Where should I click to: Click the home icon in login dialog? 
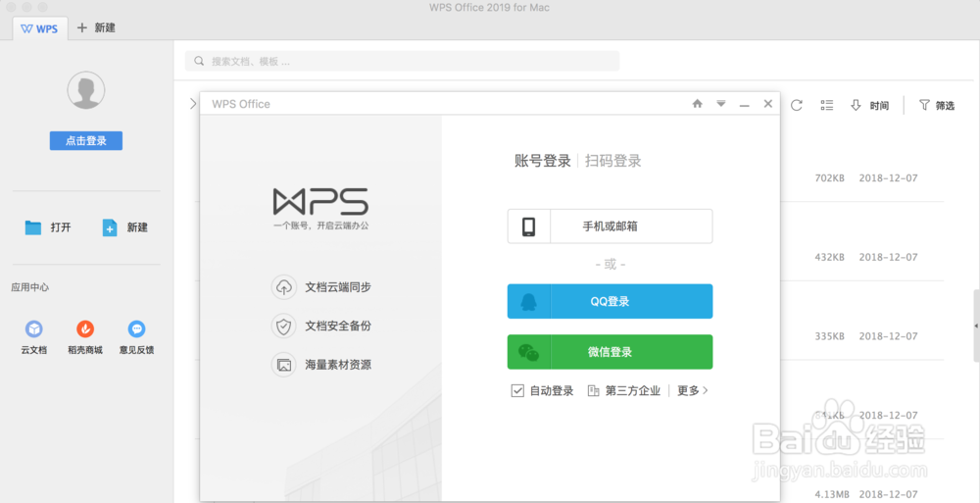[698, 104]
